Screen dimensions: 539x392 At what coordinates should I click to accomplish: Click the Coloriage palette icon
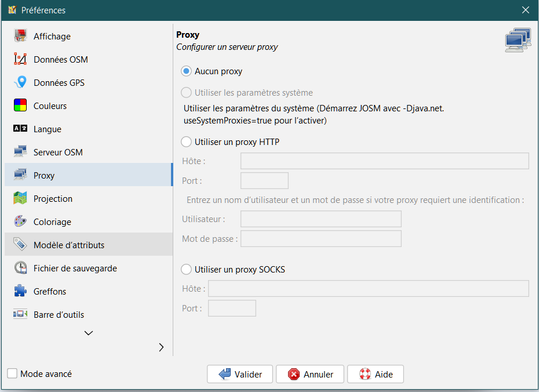pos(20,222)
